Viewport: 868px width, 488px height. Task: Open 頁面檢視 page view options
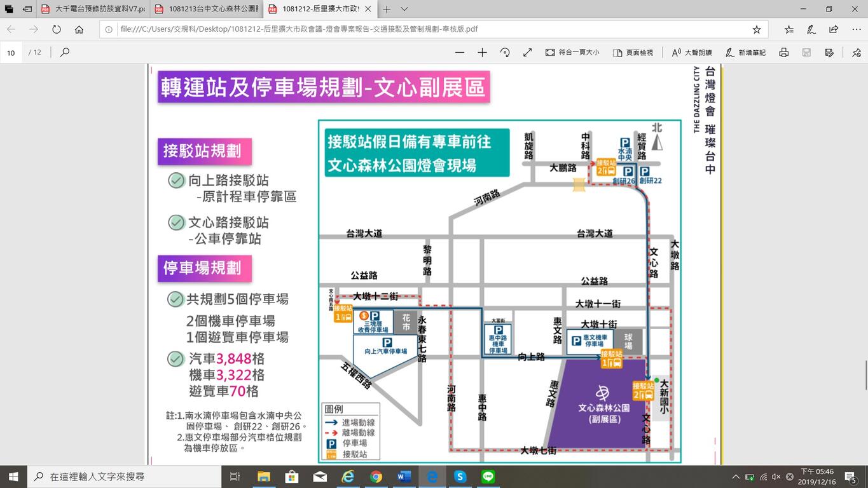click(x=633, y=52)
